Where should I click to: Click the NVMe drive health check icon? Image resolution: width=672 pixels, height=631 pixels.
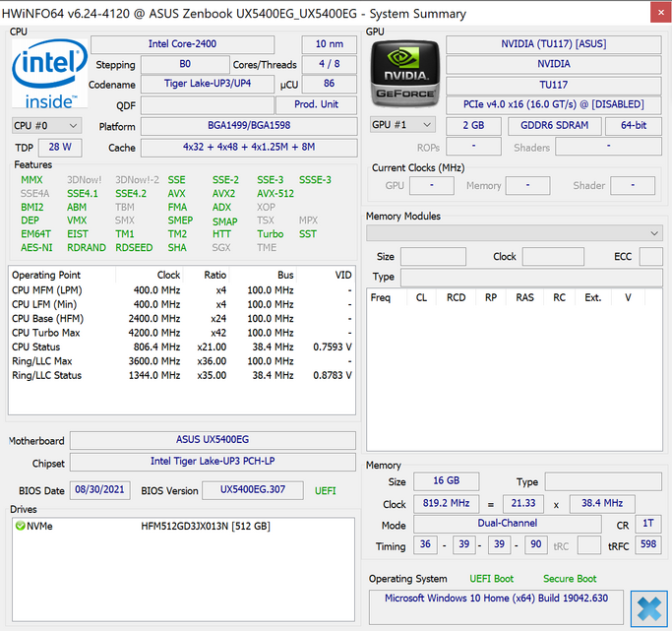(x=20, y=526)
